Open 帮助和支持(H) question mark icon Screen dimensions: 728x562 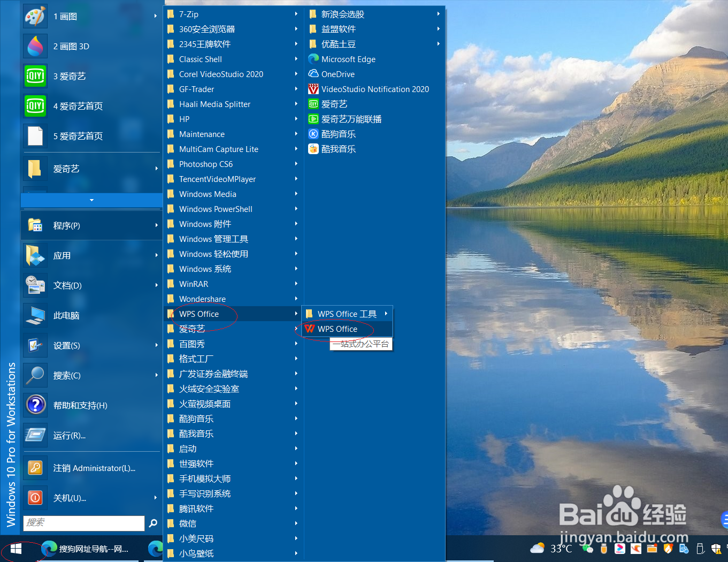[x=35, y=405]
